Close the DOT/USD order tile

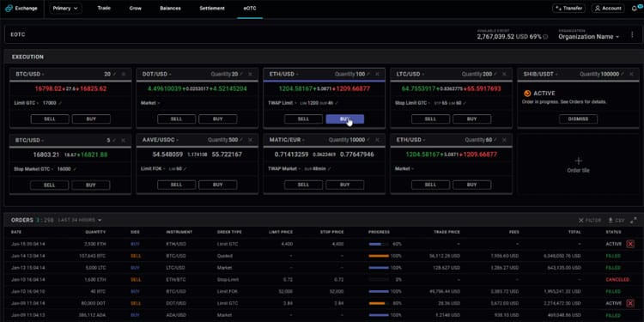pos(250,75)
